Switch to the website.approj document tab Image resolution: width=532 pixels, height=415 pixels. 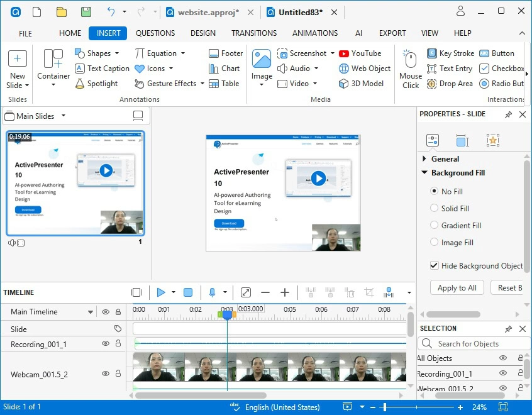[208, 12]
